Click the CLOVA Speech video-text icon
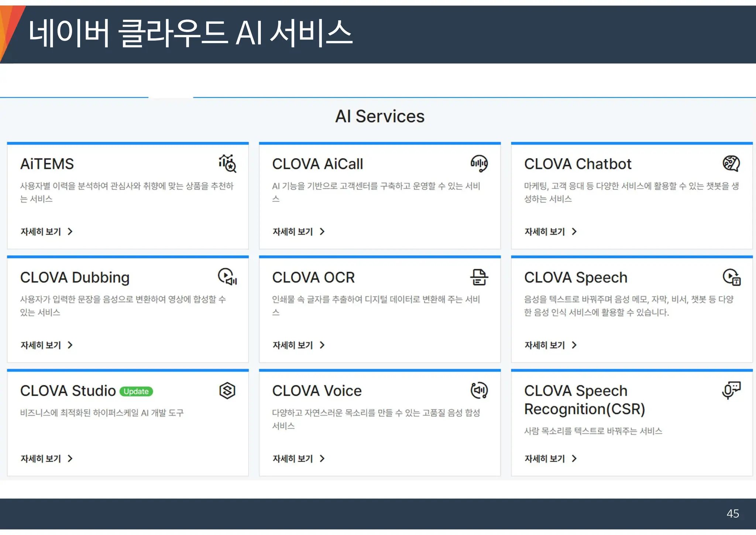 coord(731,277)
